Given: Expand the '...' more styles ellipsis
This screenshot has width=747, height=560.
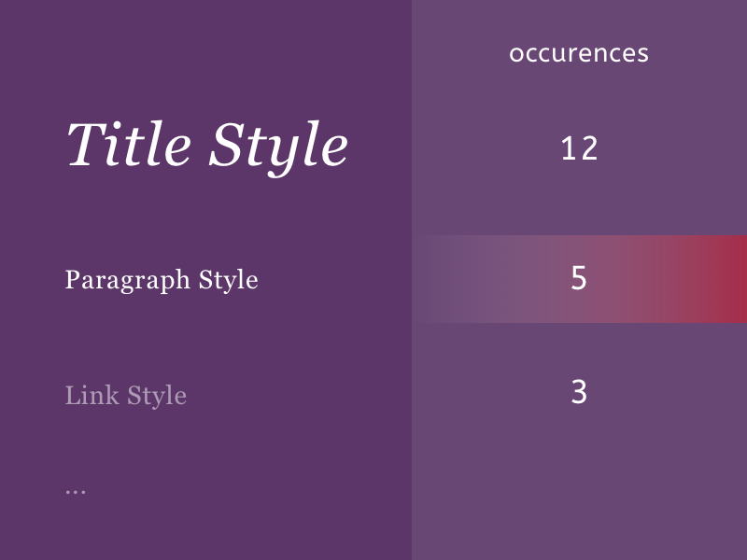Looking at the screenshot, I should 76,492.
